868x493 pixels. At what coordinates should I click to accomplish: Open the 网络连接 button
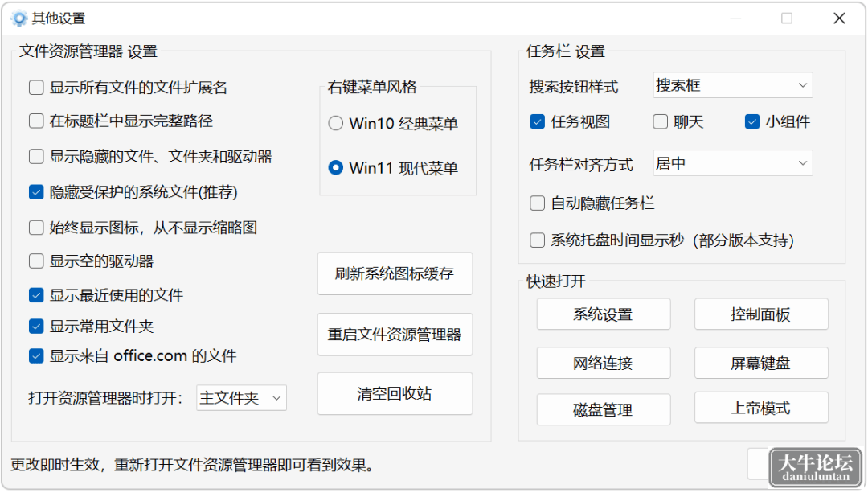(604, 363)
